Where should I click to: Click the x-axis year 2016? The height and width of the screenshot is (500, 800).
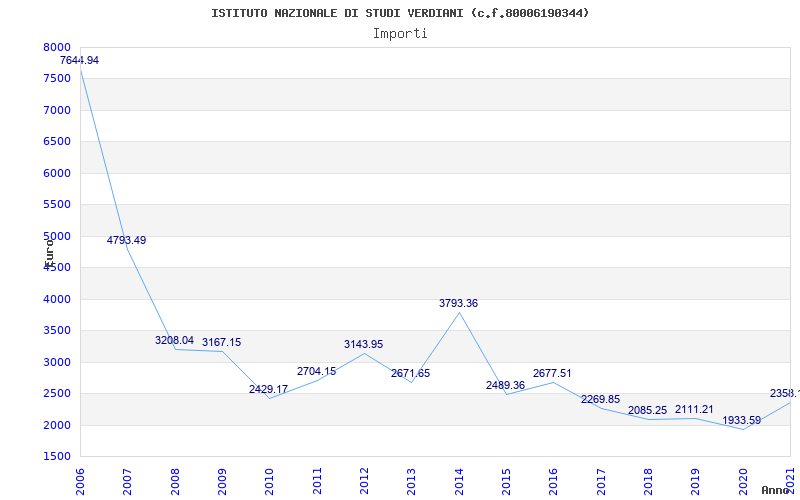[x=554, y=482]
